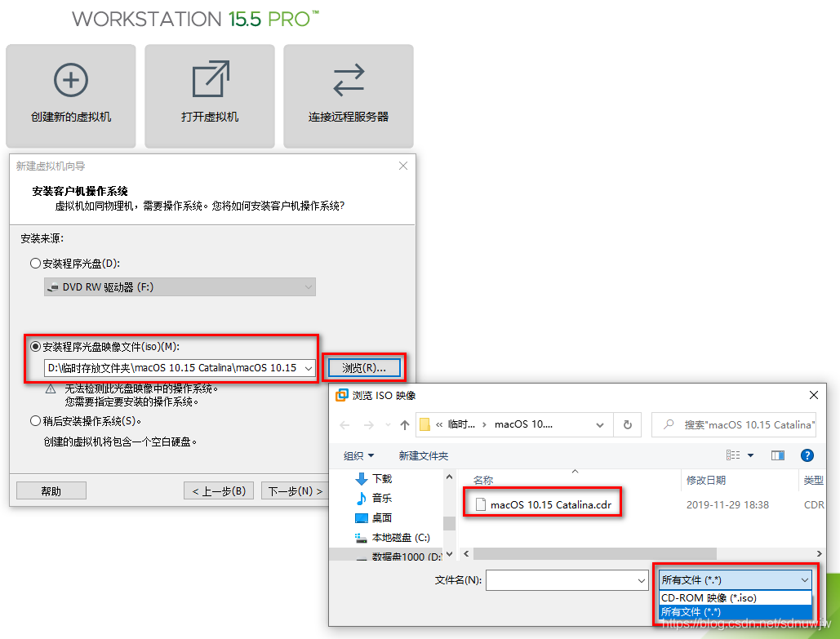The height and width of the screenshot is (639, 840).
Task: Close the Browse ISO image dialog
Action: click(x=813, y=395)
